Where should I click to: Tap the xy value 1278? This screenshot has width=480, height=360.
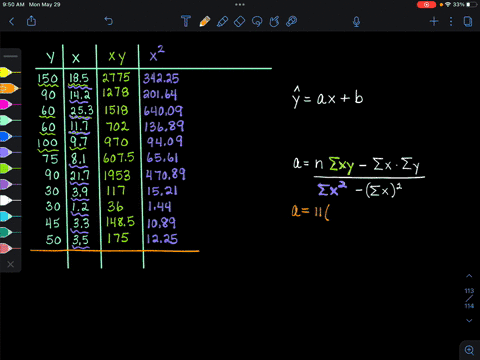tap(115, 92)
